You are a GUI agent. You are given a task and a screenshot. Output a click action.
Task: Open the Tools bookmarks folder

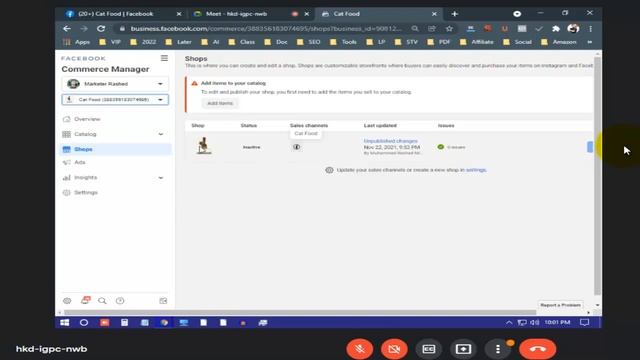click(x=344, y=42)
